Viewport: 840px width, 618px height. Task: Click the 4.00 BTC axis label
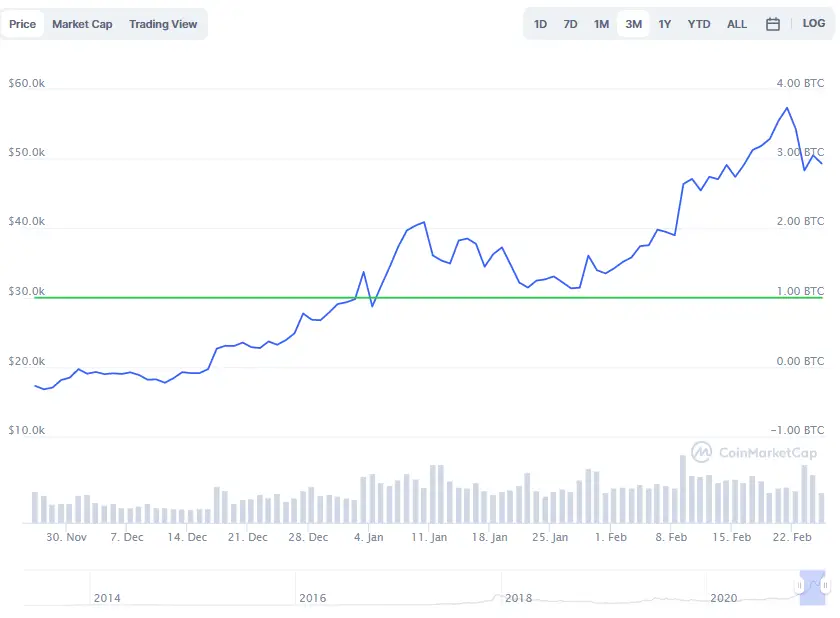click(x=800, y=83)
